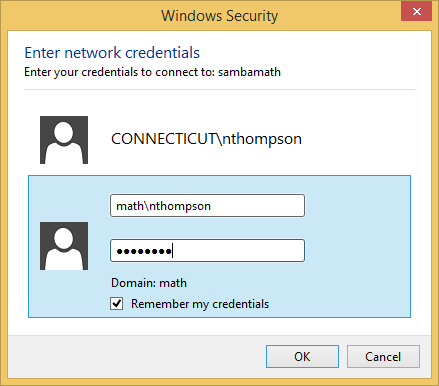Close the Windows Security dialog with the red X
The image size is (439, 386).
pos(417,12)
